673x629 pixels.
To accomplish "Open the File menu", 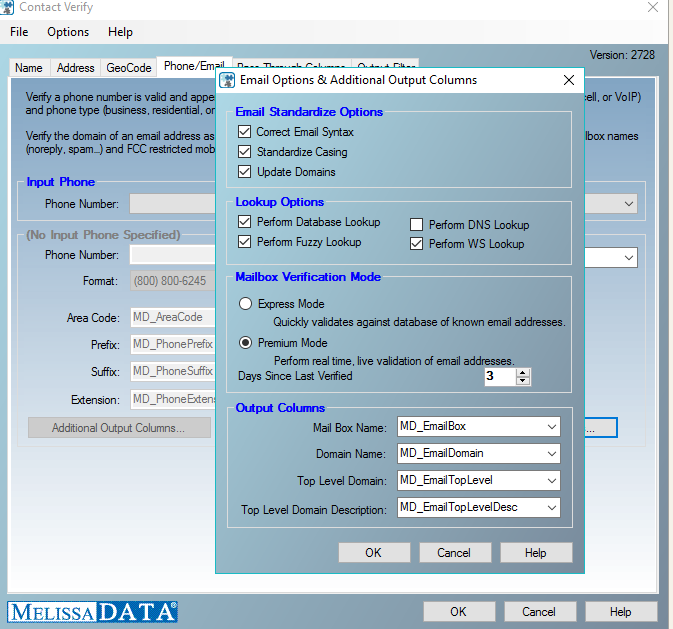I will click(19, 32).
